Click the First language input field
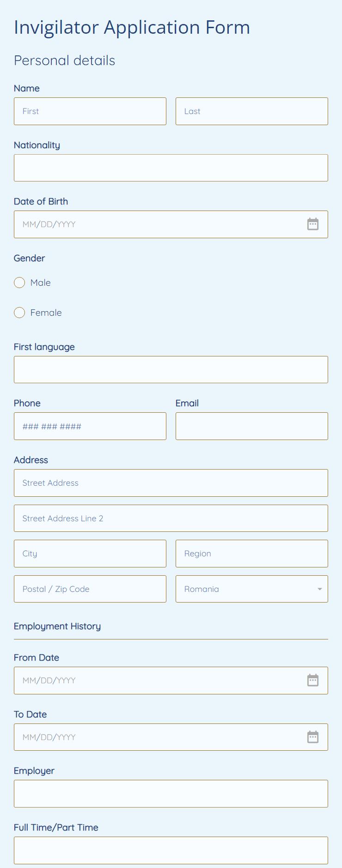The width and height of the screenshot is (342, 868). pyautogui.click(x=171, y=369)
